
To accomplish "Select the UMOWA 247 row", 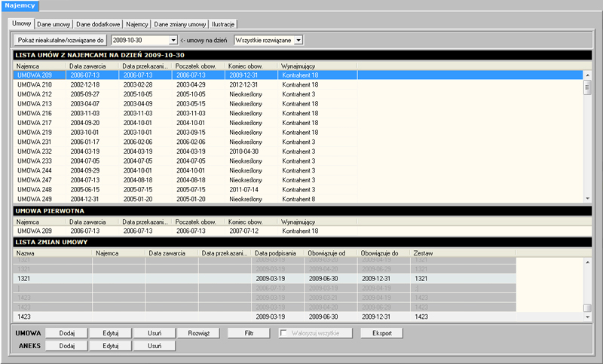I will click(x=185, y=180).
